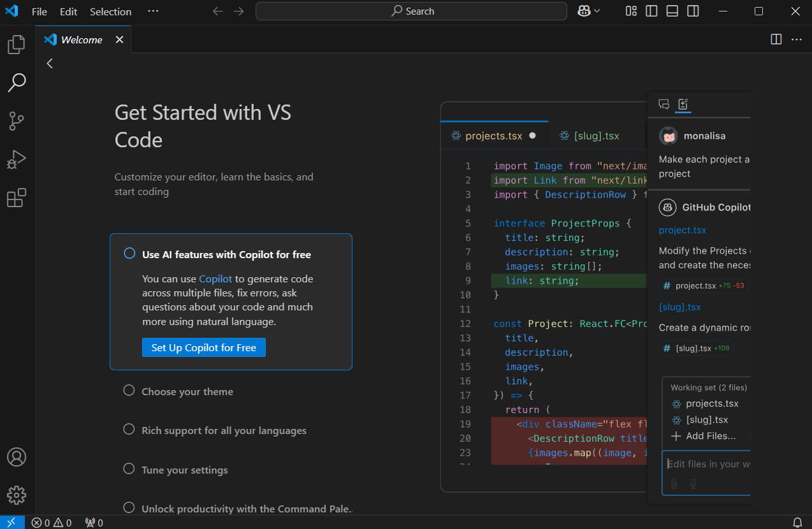Open the Search view in activity bar

pos(17,82)
